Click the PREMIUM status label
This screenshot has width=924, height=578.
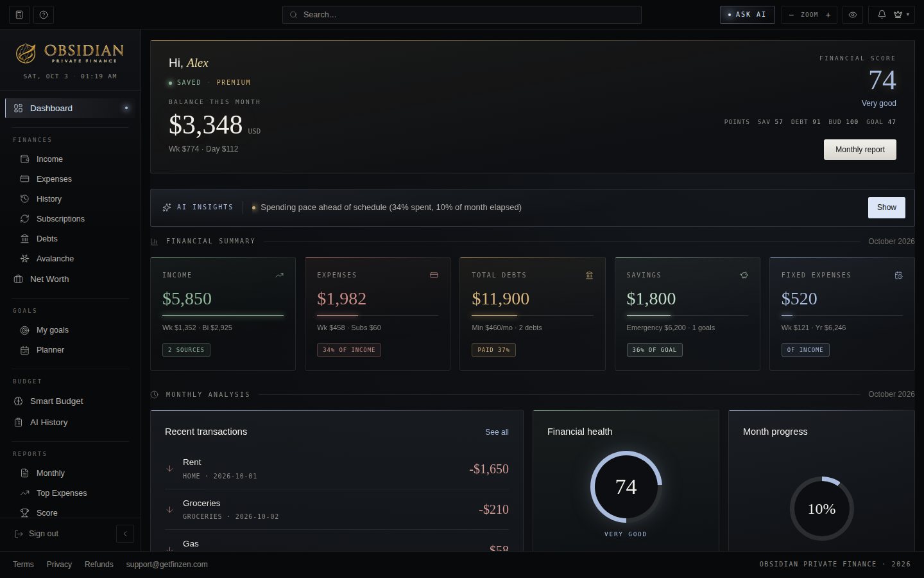point(234,82)
